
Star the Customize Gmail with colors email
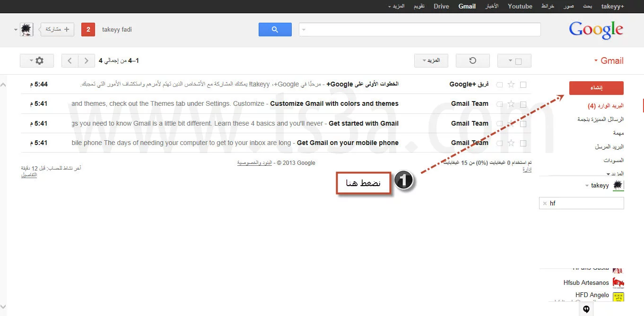511,104
